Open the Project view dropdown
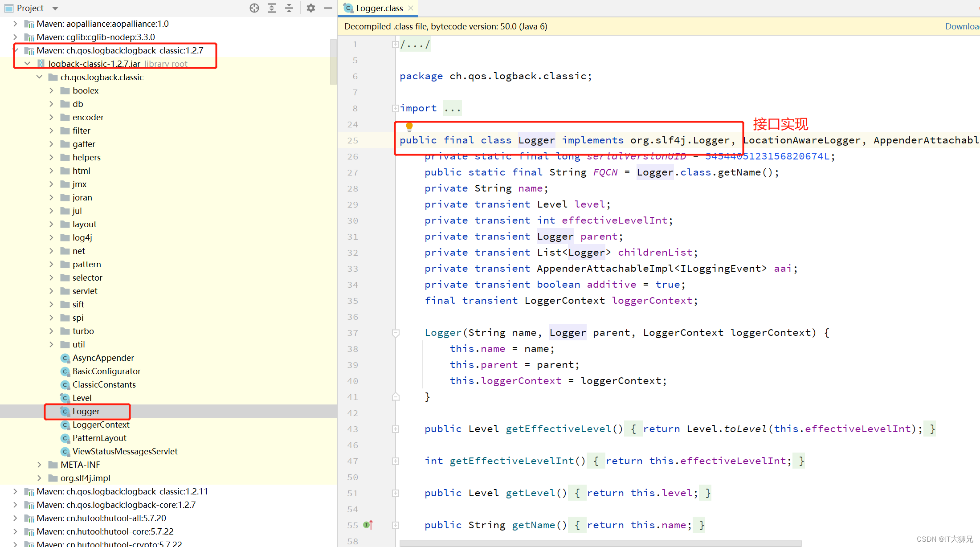 click(x=55, y=8)
